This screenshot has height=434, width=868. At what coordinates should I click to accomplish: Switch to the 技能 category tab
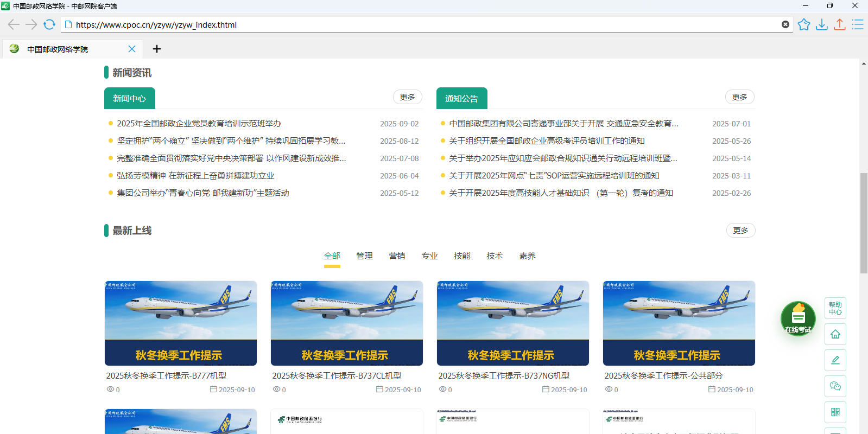[462, 256]
